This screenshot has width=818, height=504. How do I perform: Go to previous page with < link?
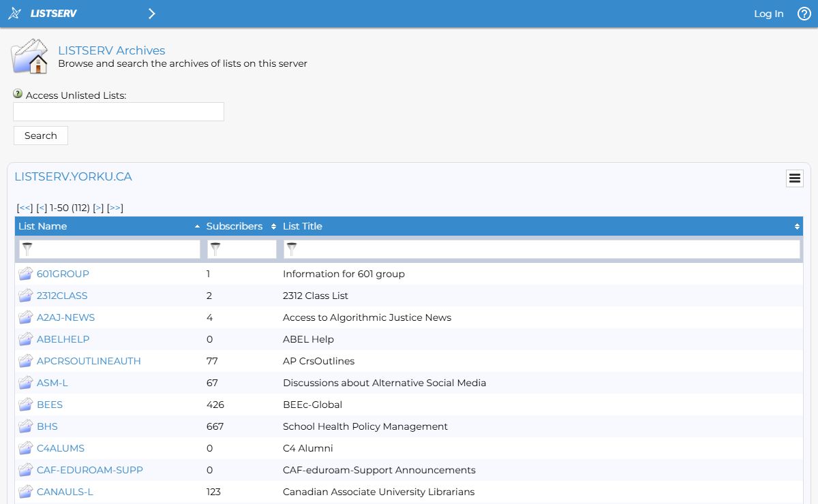tap(42, 208)
